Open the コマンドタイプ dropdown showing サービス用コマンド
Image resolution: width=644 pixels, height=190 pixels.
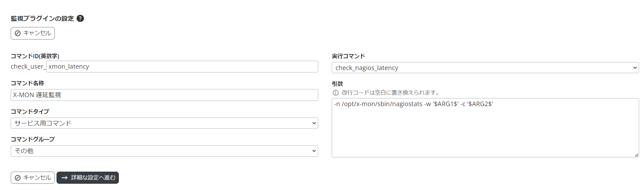pyautogui.click(x=163, y=123)
